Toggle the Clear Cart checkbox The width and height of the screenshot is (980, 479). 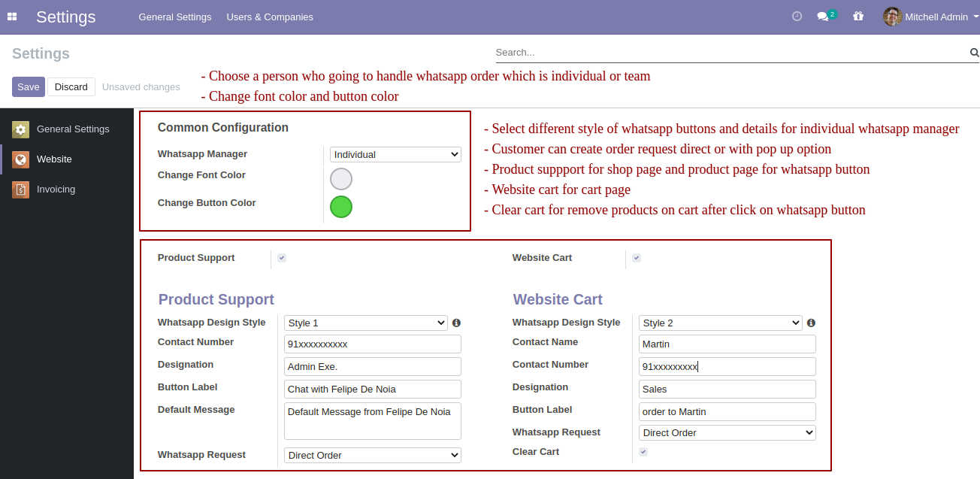[643, 452]
